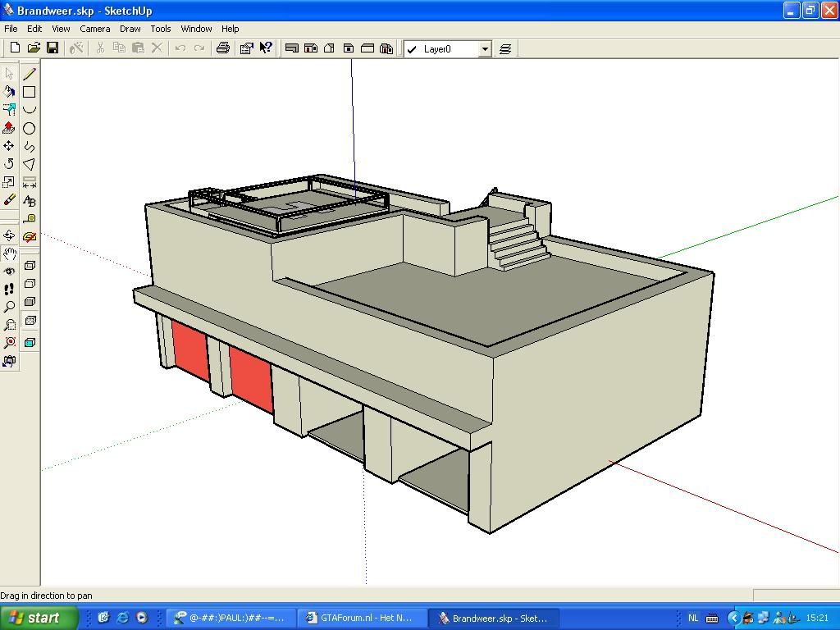Screen dimensions: 840x630
Task: Select the Scale tool
Action: [9, 182]
